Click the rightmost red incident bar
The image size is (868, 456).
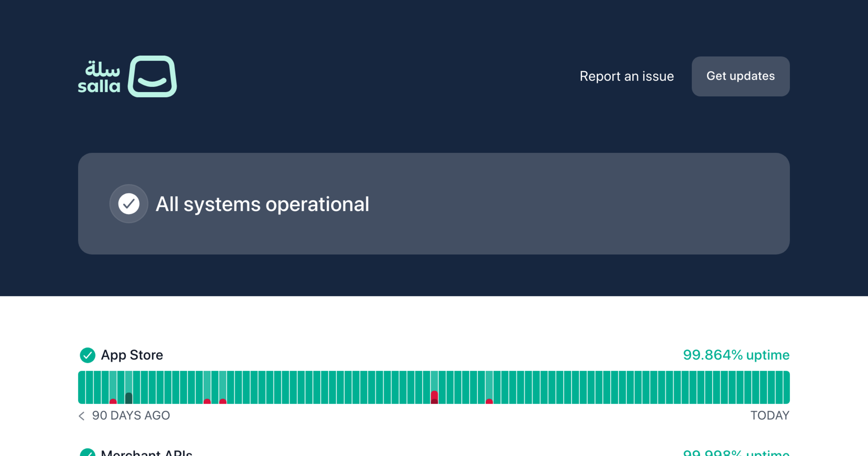[489, 401]
